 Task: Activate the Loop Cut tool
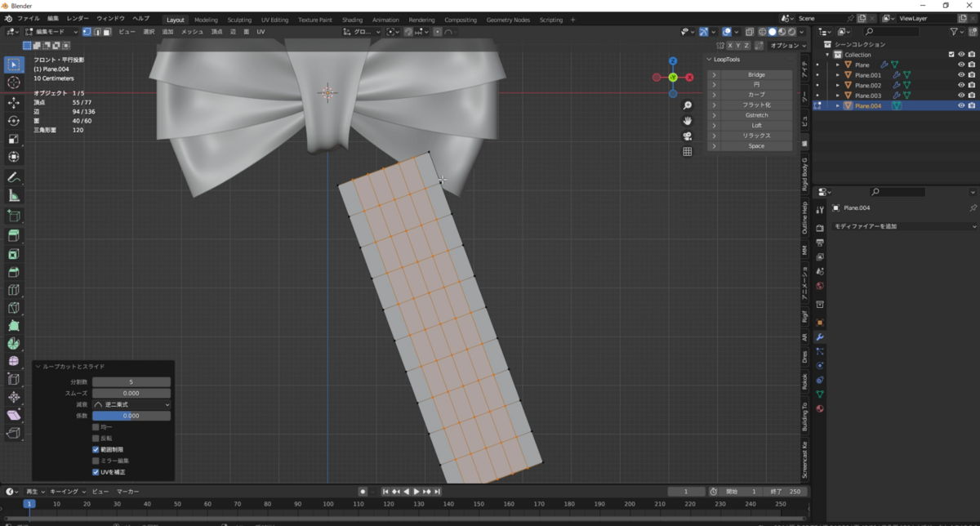coord(14,290)
